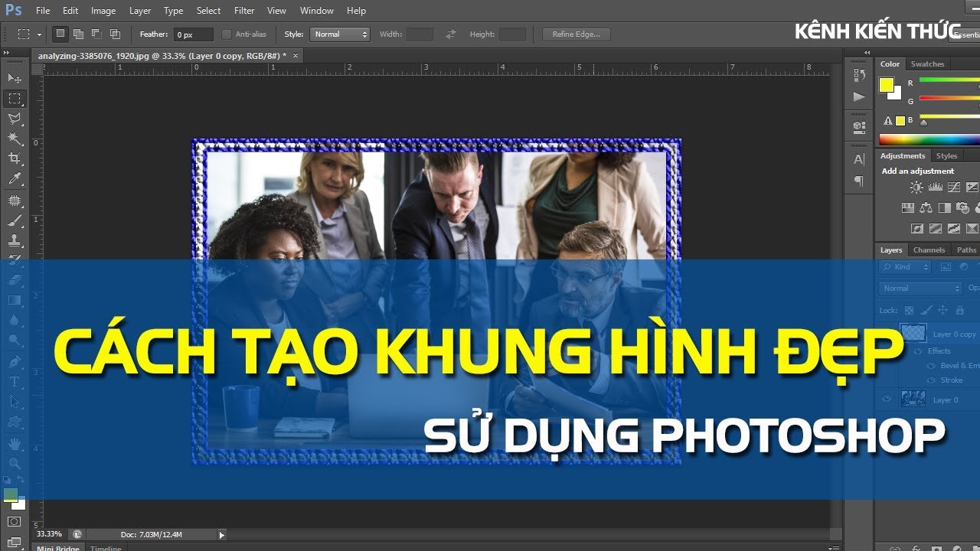Viewport: 980px width, 551px height.
Task: Open the History panel icon
Action: click(x=859, y=75)
